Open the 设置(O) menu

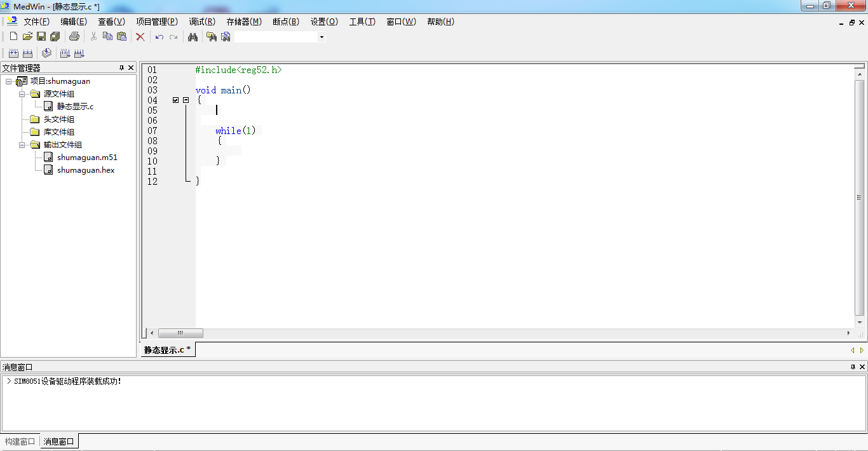point(324,22)
